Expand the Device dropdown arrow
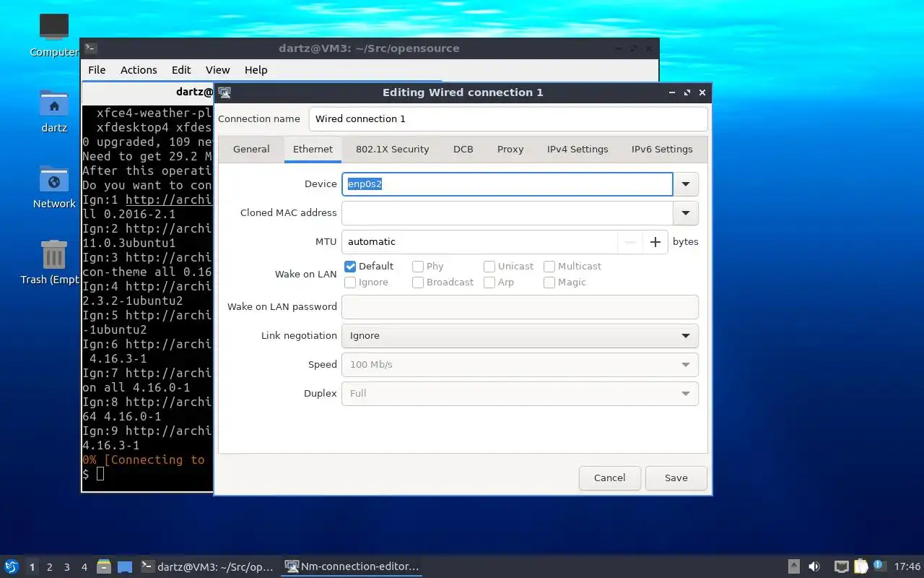The width and height of the screenshot is (924, 578). [686, 184]
